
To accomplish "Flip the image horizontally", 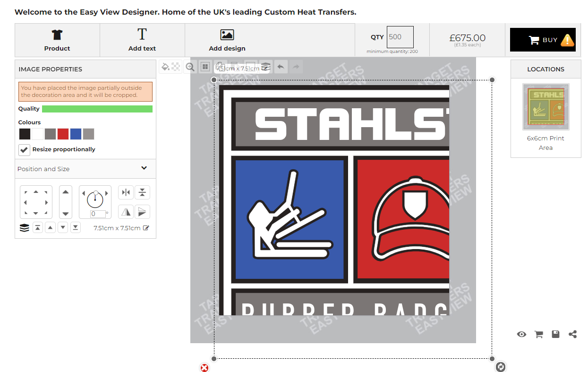I will click(x=126, y=212).
